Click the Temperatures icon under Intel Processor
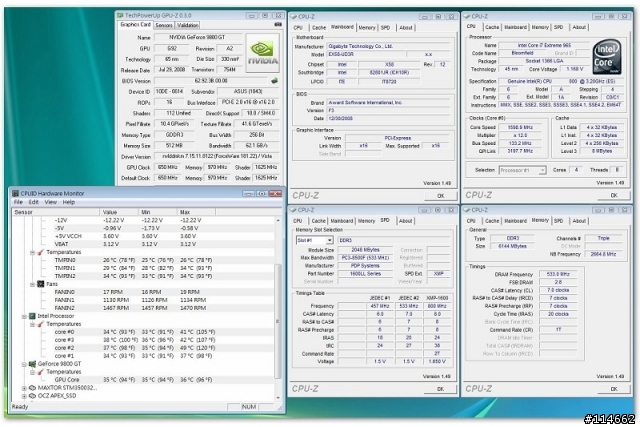640x427 pixels. point(40,324)
